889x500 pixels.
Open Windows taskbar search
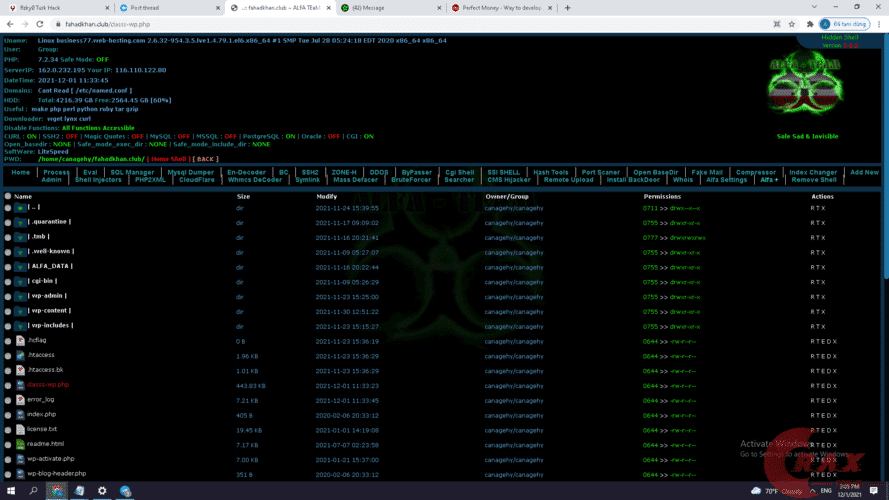click(x=33, y=490)
